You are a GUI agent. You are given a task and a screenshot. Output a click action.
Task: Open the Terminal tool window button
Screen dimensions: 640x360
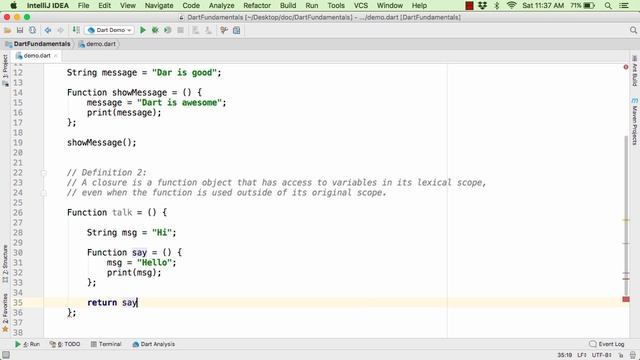(106, 344)
